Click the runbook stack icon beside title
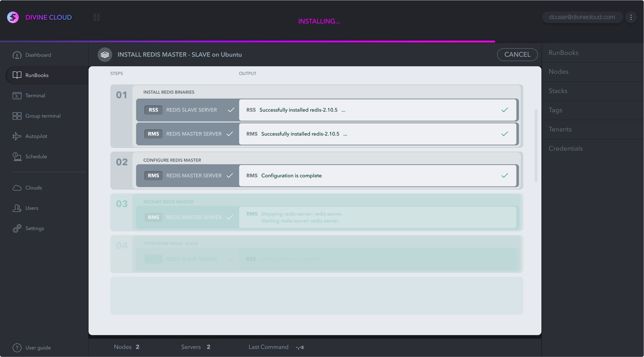 (x=105, y=54)
